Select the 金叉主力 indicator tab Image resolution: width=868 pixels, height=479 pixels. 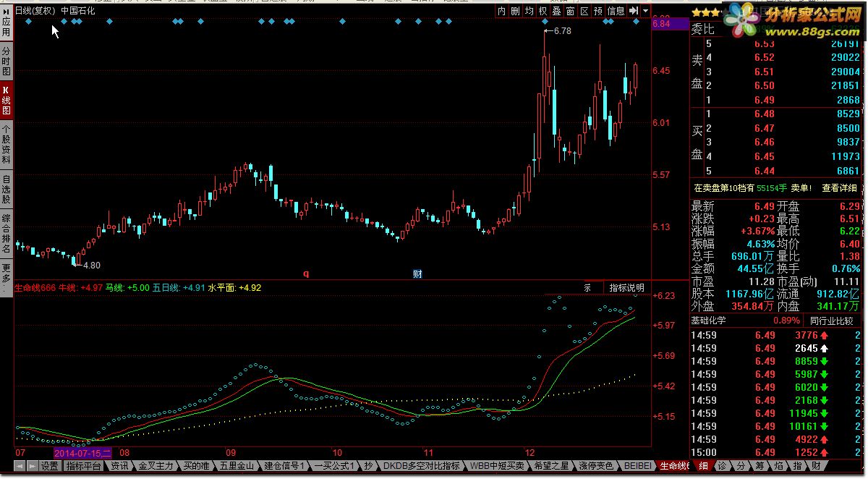click(156, 466)
